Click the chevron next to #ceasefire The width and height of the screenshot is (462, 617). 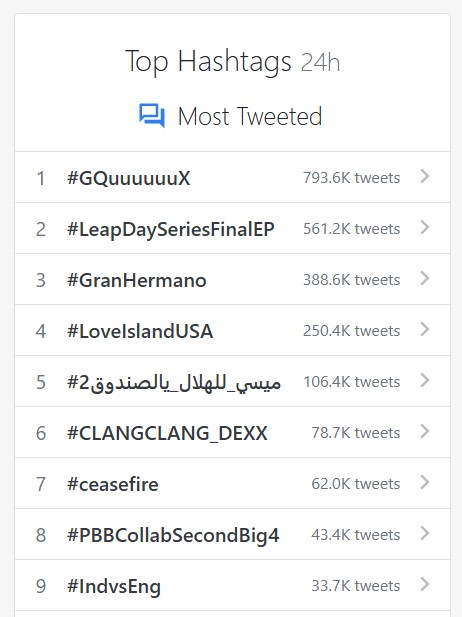point(424,482)
